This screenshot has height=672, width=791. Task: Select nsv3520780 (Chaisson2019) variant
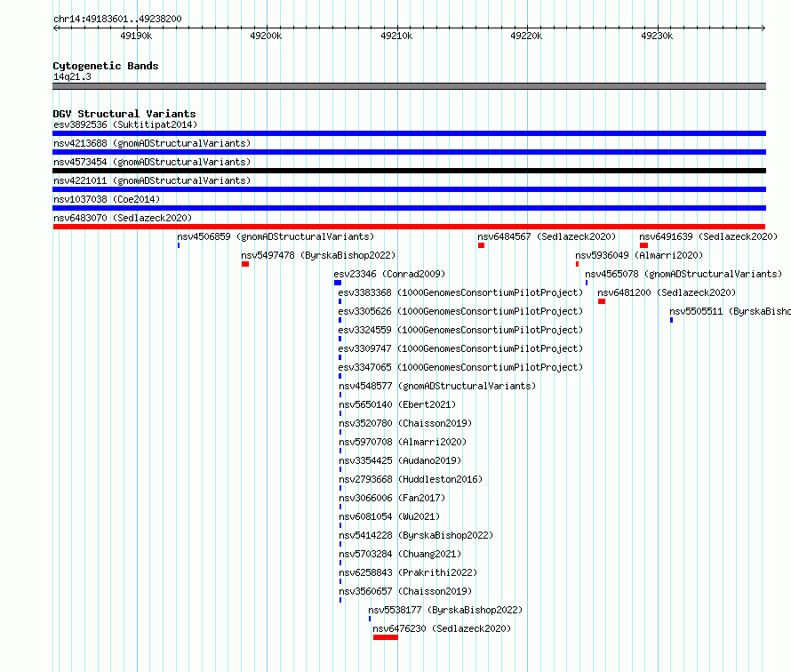(405, 423)
